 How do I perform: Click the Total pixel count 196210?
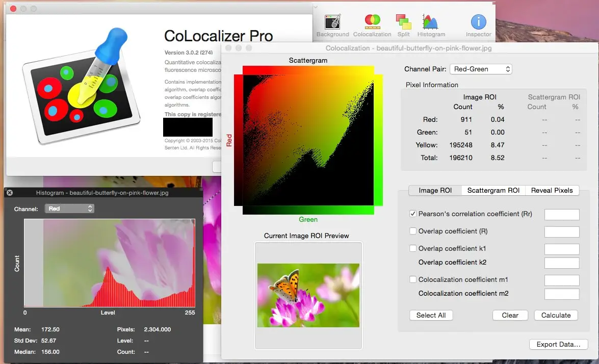pyautogui.click(x=461, y=158)
